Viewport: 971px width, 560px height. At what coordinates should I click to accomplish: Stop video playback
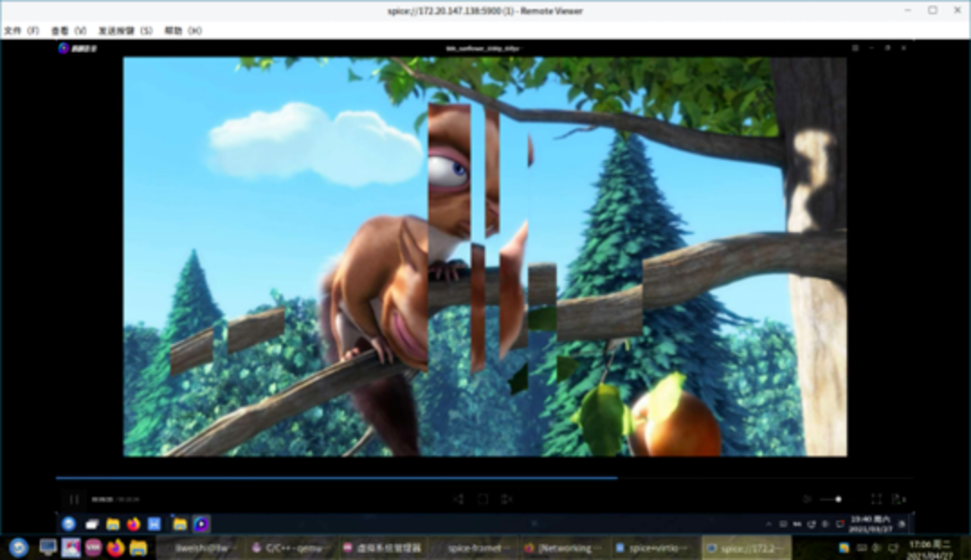483,500
